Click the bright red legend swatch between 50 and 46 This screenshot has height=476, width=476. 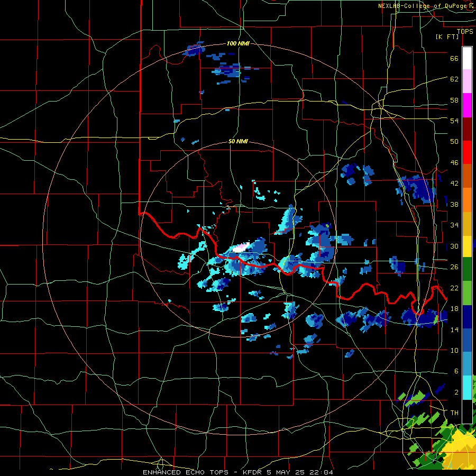click(467, 152)
